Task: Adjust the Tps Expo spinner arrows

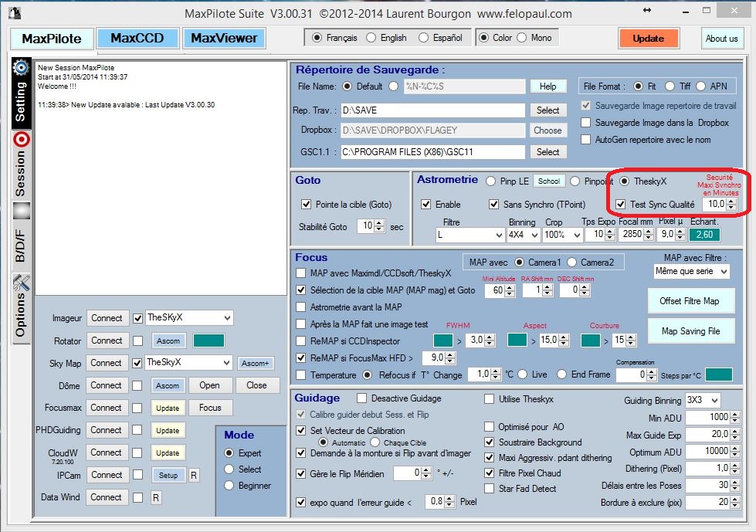Action: tap(610, 235)
